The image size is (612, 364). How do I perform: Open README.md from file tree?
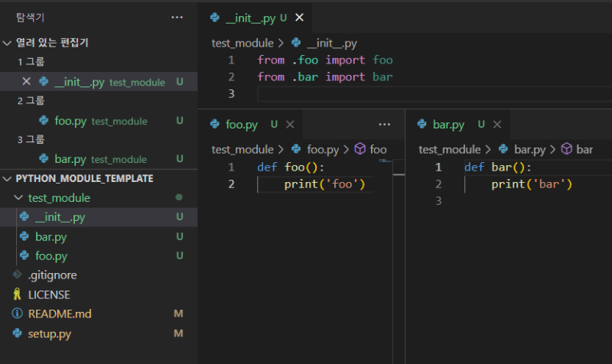pos(60,314)
